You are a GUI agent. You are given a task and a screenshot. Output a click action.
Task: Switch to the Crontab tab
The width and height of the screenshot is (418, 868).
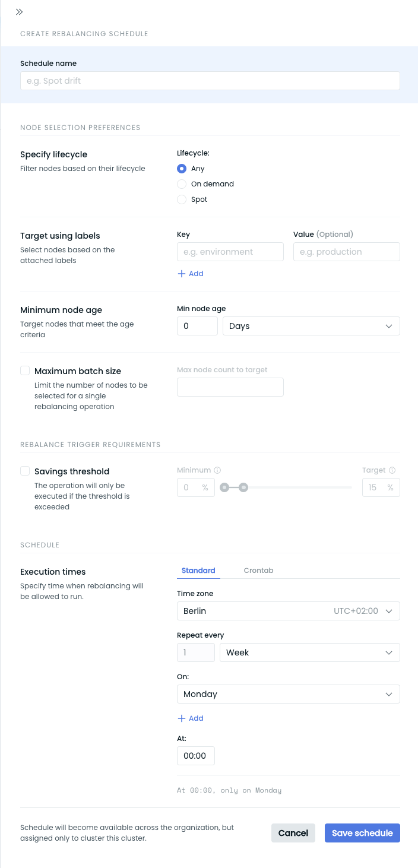pyautogui.click(x=258, y=571)
